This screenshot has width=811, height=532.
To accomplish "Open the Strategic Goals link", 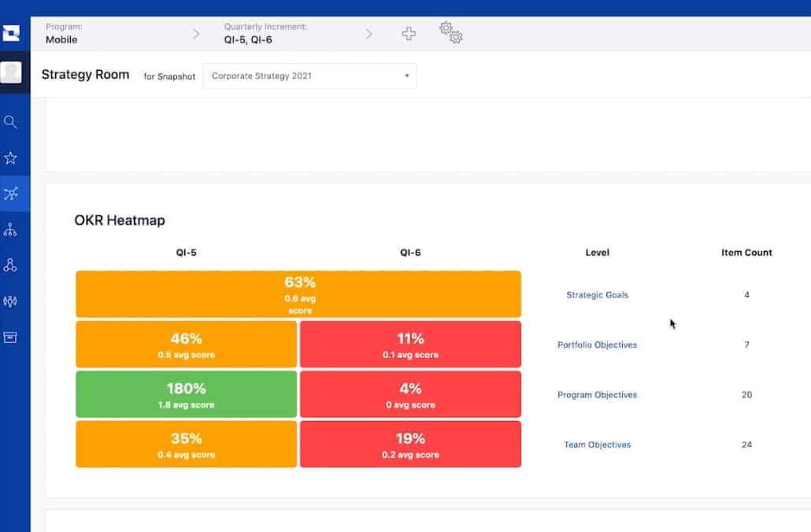I will click(x=597, y=294).
